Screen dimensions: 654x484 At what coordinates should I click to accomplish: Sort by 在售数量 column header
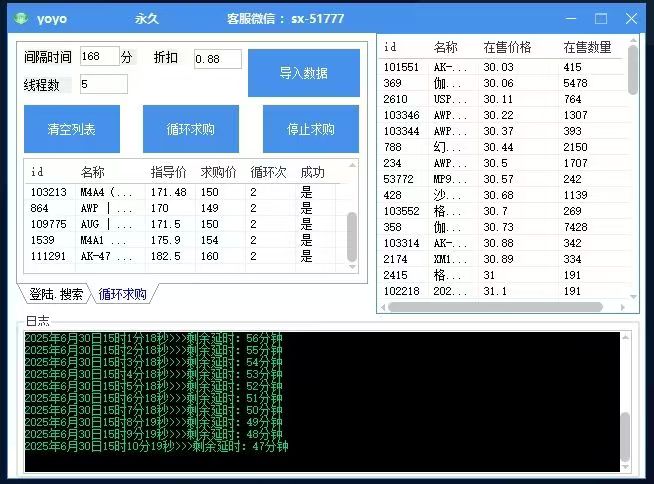(x=587, y=47)
